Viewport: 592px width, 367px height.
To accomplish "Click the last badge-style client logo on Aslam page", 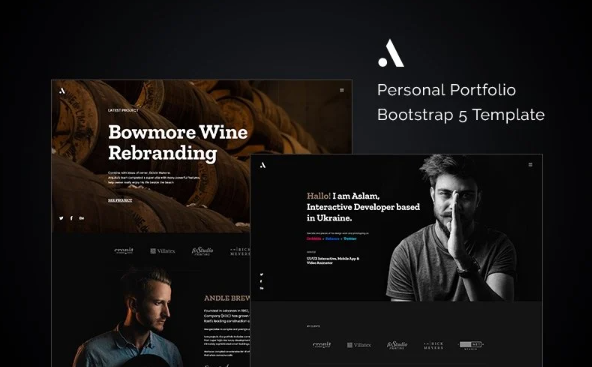I will click(471, 345).
